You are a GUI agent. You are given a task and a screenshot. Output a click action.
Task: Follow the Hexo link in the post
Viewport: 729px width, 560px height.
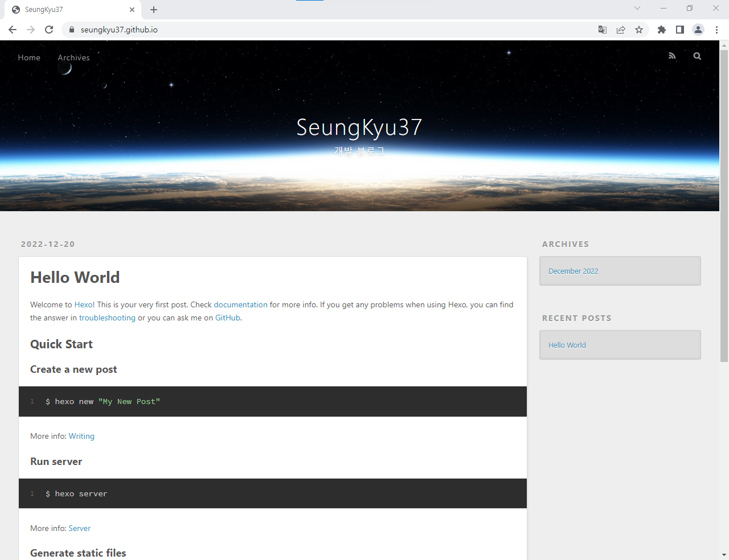(83, 304)
